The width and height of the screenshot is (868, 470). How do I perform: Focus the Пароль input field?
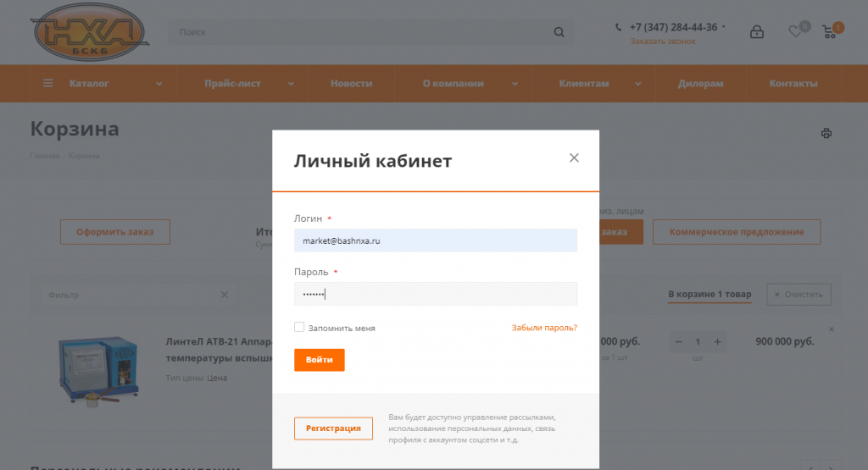coord(436,294)
